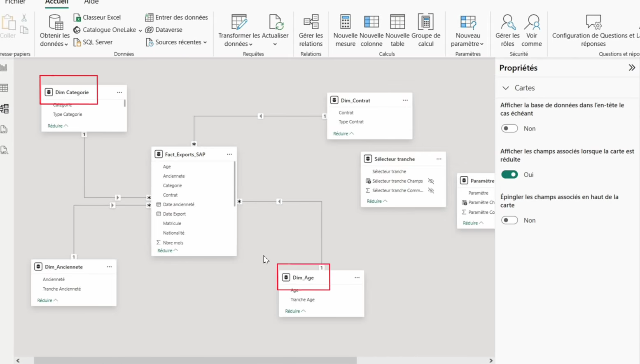640x364 pixels.
Task: Open Dim_Contrat table more options menu
Action: click(x=405, y=100)
